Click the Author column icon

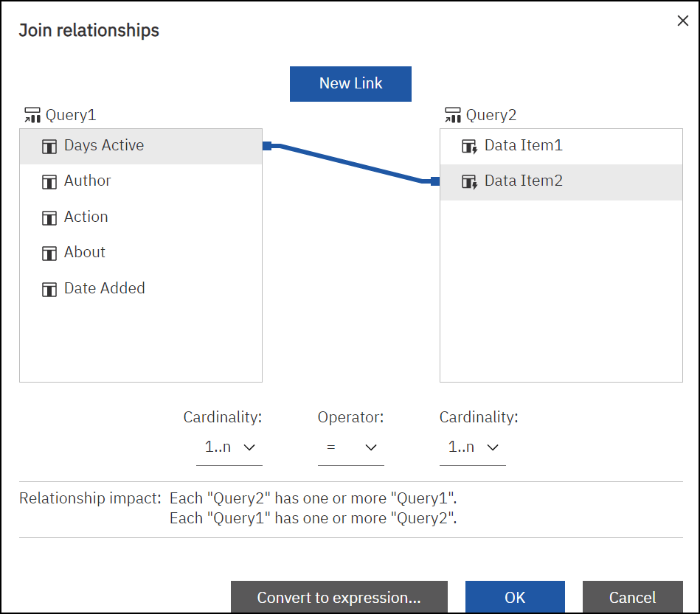pos(49,181)
